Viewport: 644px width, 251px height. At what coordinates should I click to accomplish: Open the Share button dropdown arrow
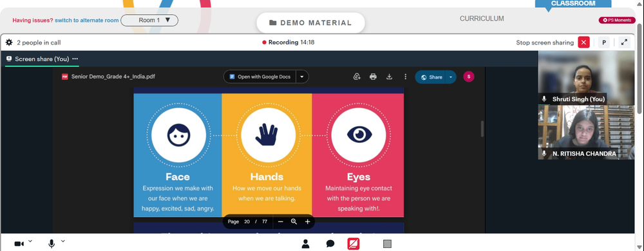(x=451, y=77)
